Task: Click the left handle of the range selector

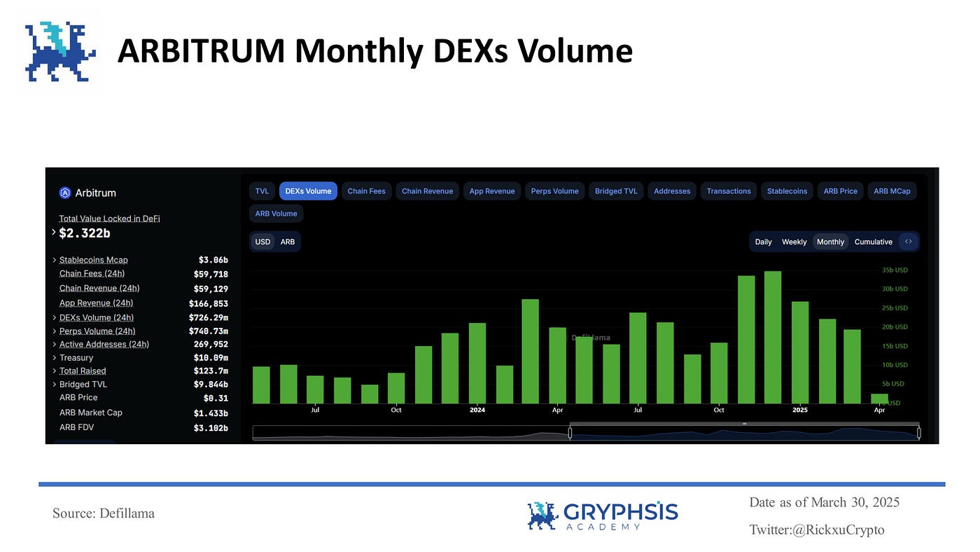Action: tap(570, 433)
